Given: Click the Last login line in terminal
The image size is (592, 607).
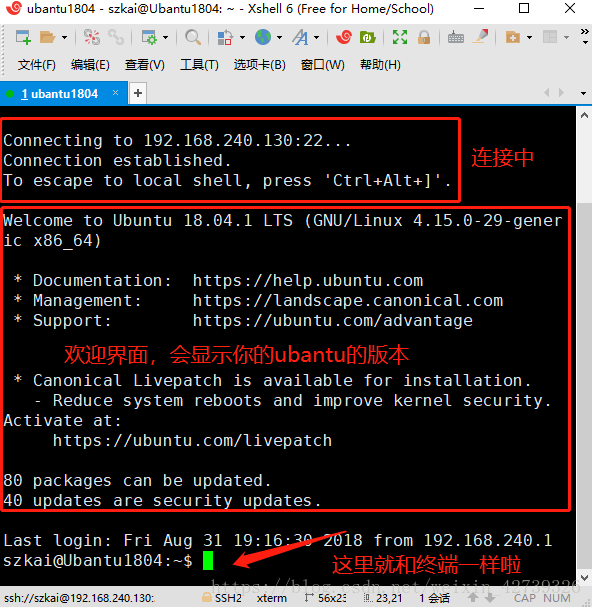Looking at the screenshot, I should coord(278,540).
